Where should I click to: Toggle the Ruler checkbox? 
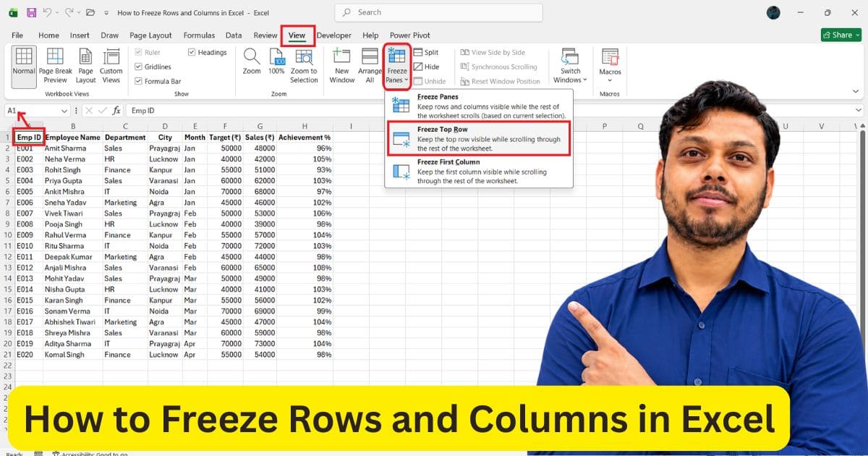pos(138,52)
